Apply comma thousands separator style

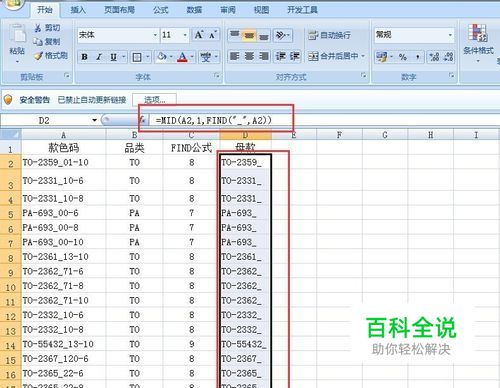click(417, 57)
